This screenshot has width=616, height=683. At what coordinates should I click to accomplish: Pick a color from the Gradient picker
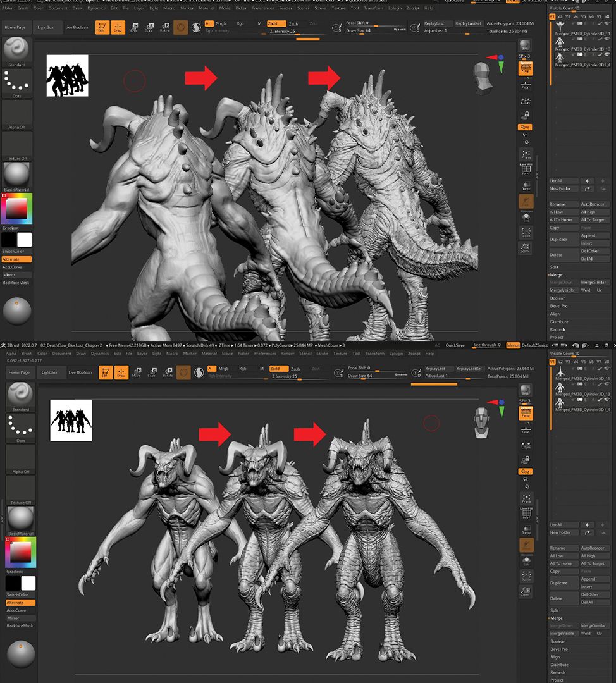coord(15,209)
